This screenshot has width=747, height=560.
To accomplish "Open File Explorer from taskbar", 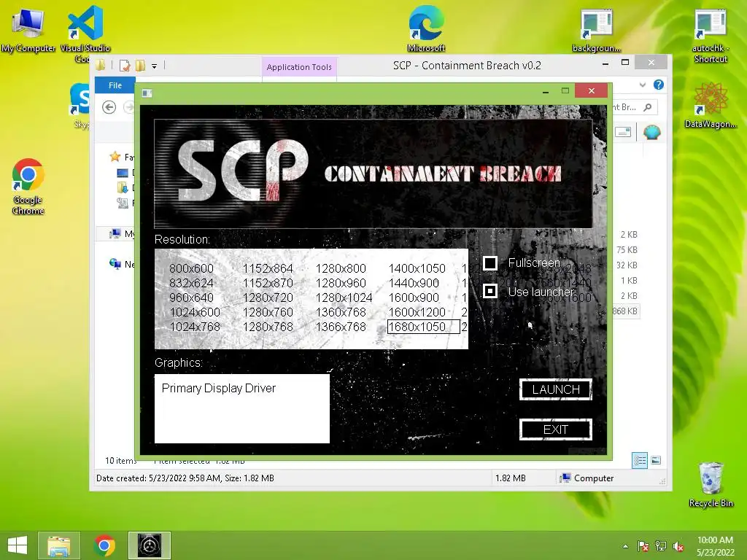I will click(59, 545).
